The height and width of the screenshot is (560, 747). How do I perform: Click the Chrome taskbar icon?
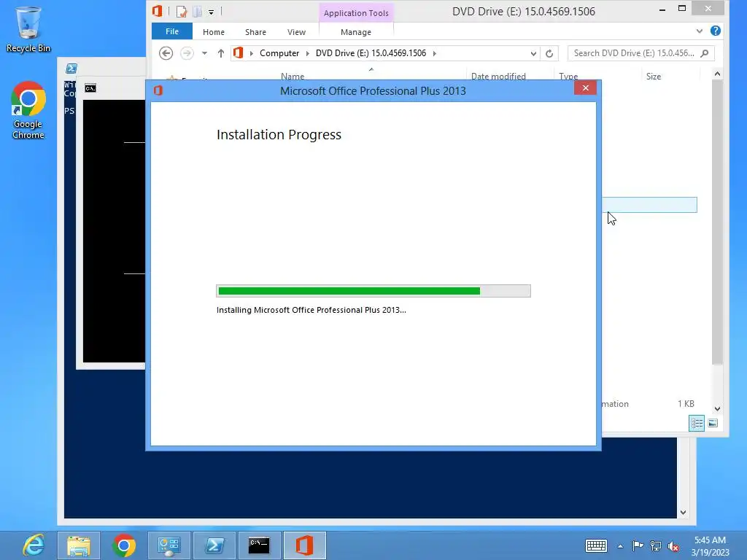(x=124, y=545)
